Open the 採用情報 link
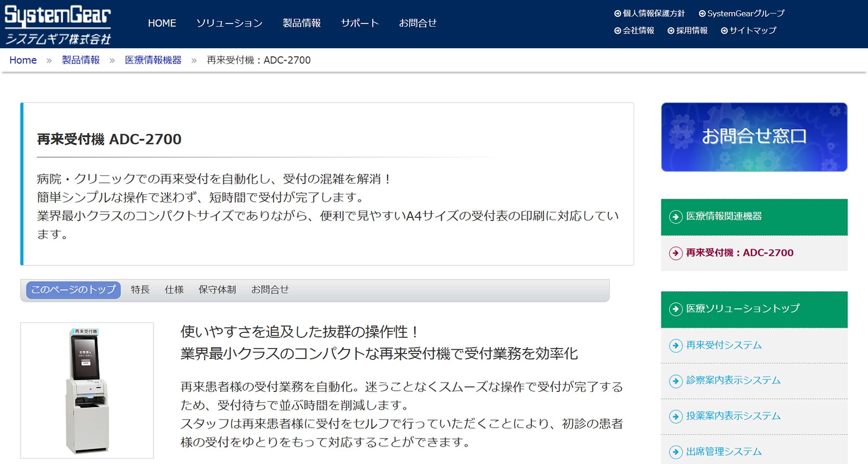Screen dimensions: 868x464 692,31
